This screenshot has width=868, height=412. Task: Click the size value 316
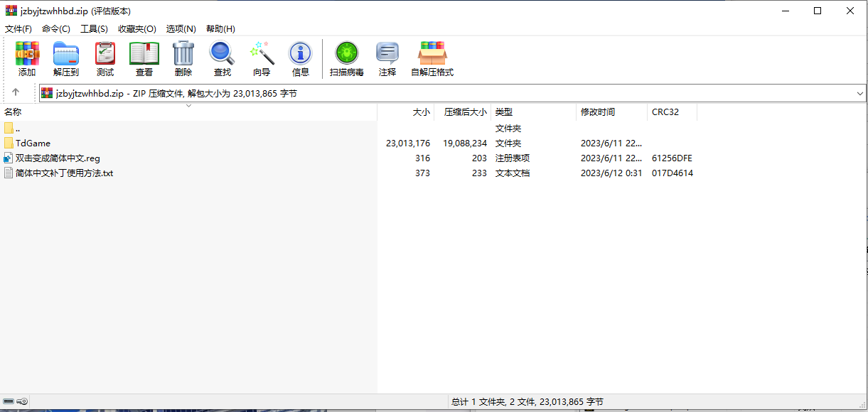point(422,158)
